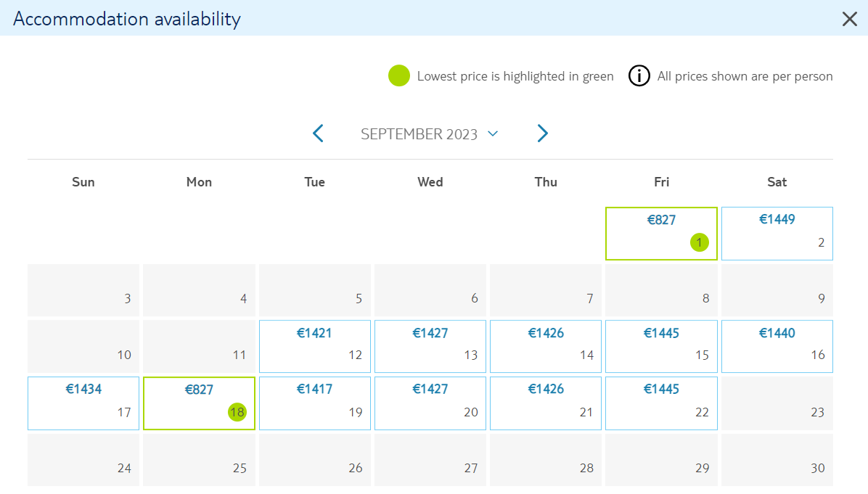Pick September 14 at €1426

pyautogui.click(x=545, y=346)
